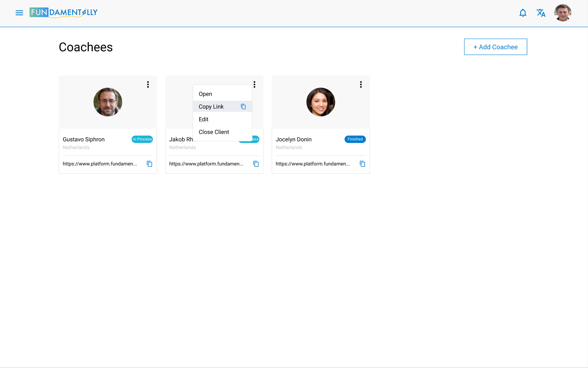Copy Jocelyn Donin's platform link icon

[x=362, y=164]
